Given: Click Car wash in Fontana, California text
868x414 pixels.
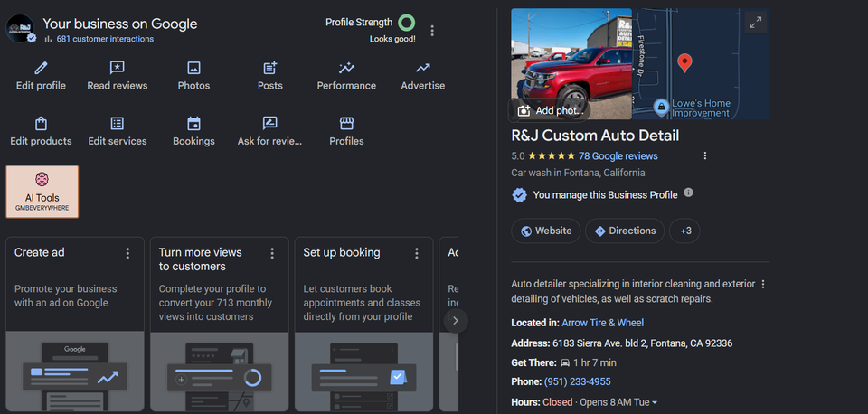Looking at the screenshot, I should [x=578, y=173].
